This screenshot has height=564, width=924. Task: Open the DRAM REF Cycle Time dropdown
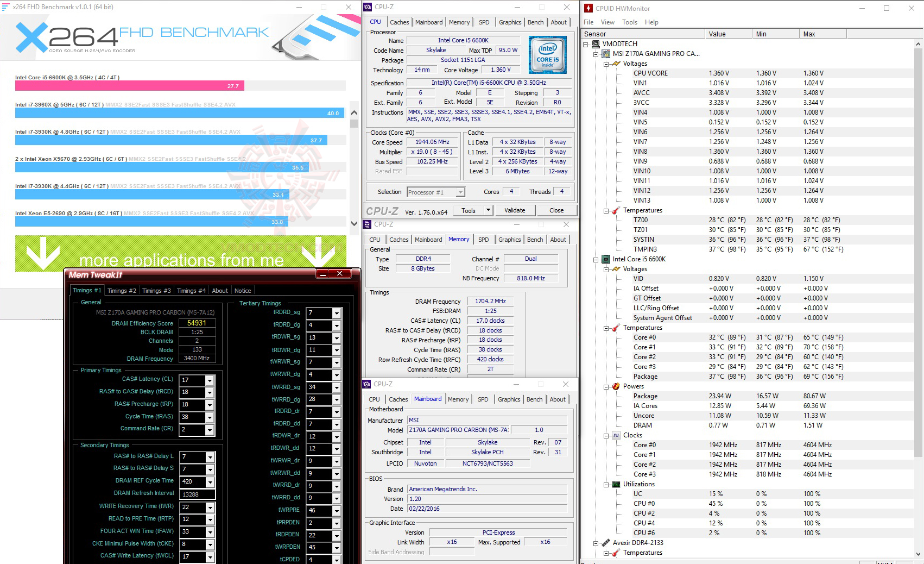point(210,482)
